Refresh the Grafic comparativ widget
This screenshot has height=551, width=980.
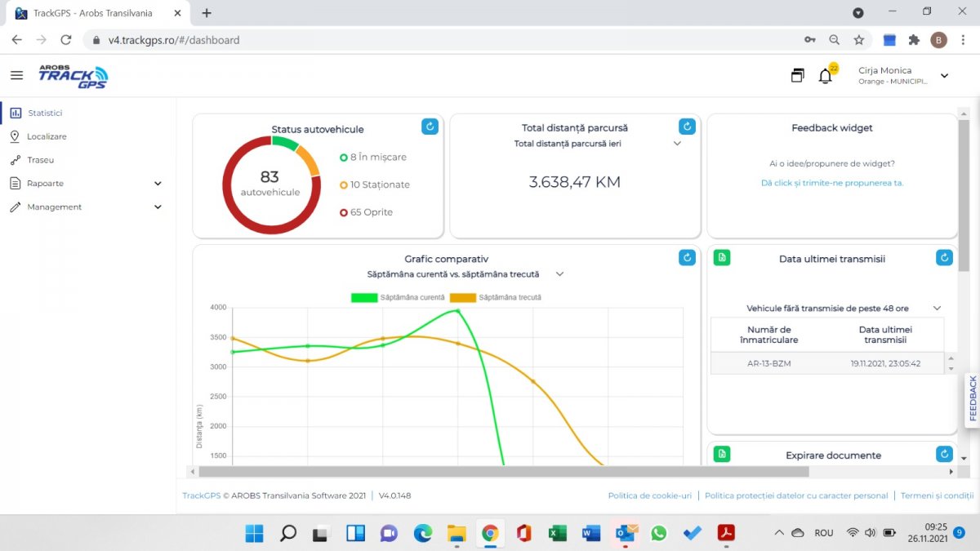pyautogui.click(x=687, y=258)
